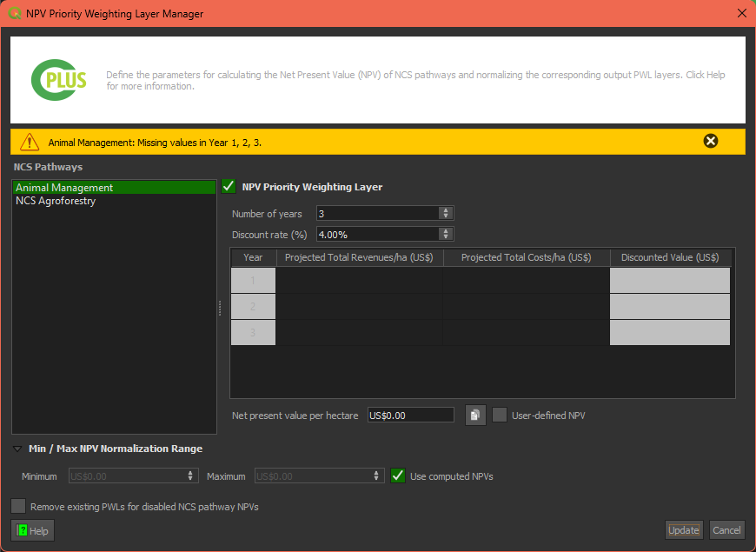The width and height of the screenshot is (756, 552).
Task: Click the Net present value per hectare field
Action: click(x=411, y=415)
